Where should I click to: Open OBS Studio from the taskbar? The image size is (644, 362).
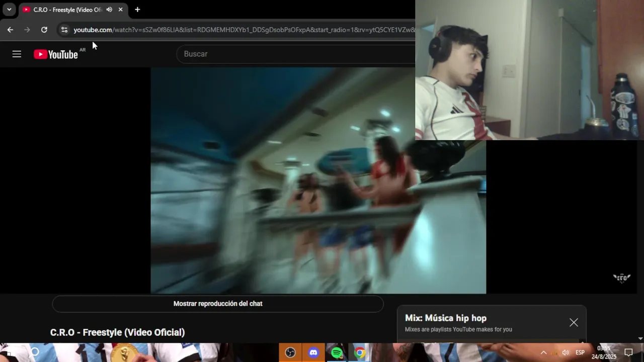(x=290, y=352)
